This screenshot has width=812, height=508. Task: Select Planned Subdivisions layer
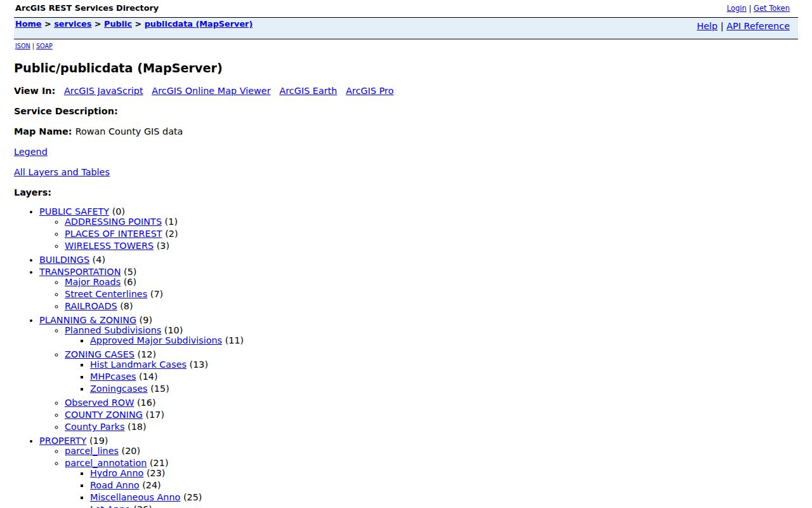pyautogui.click(x=113, y=330)
